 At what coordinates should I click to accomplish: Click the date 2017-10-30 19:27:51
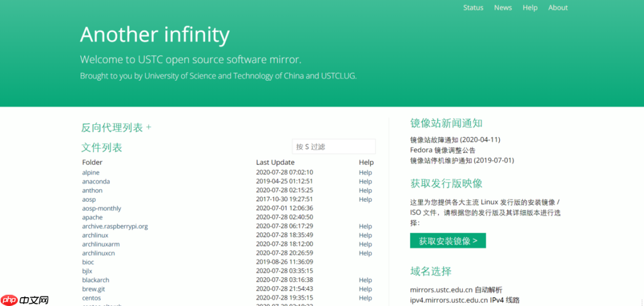(x=284, y=199)
